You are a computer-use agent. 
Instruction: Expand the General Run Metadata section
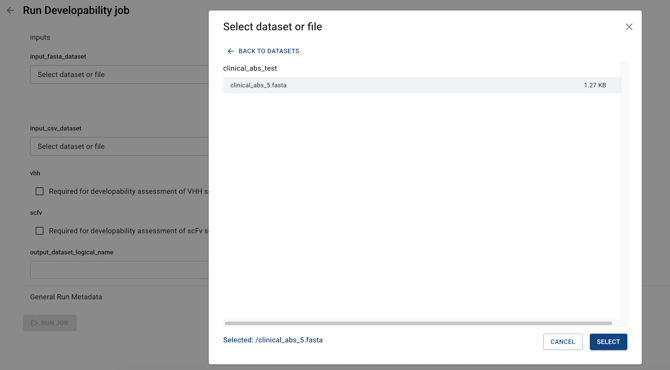click(x=66, y=297)
